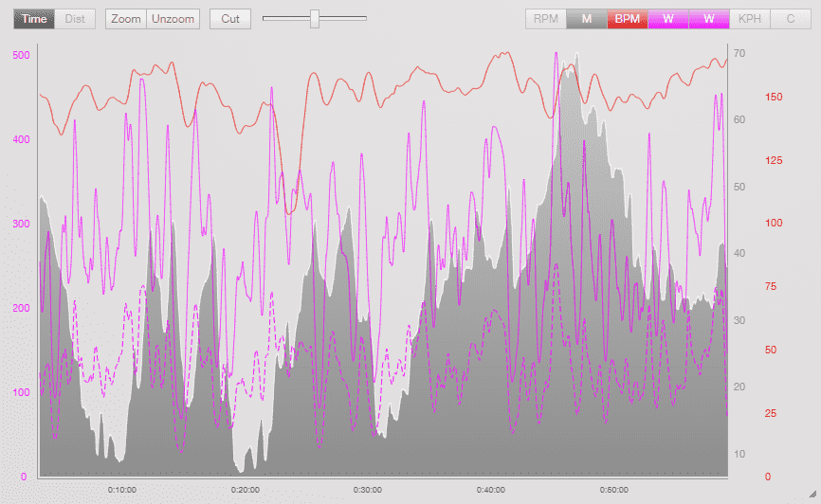Screen dimensions: 821x504
Task: Click the 150 BPM red axis label
Action: [774, 97]
